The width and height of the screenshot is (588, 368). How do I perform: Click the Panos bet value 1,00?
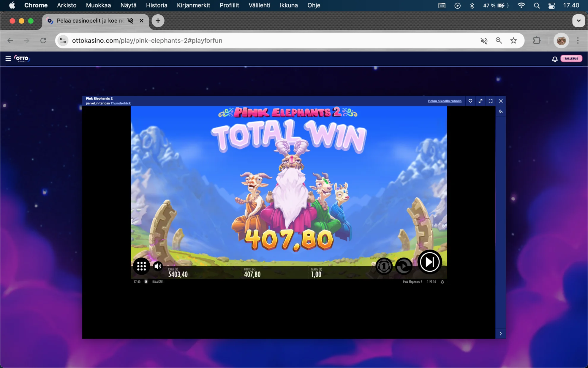pos(316,274)
